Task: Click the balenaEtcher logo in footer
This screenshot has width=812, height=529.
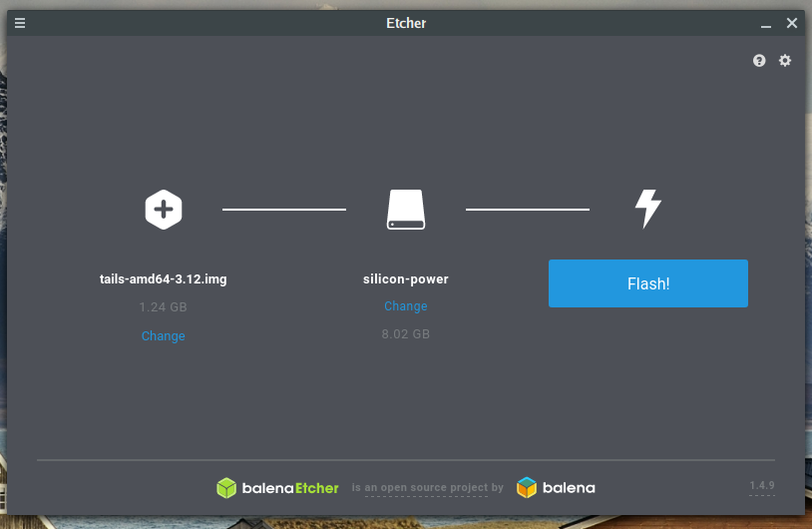Action: coord(277,488)
